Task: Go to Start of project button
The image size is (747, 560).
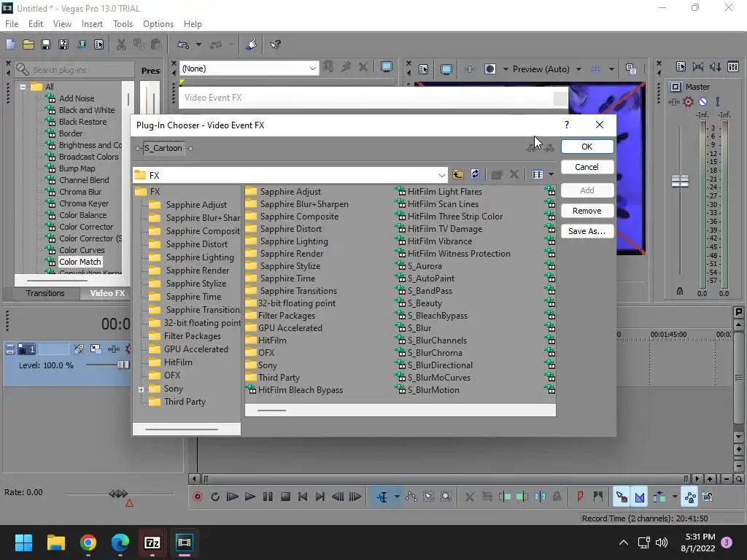Action: (303, 497)
